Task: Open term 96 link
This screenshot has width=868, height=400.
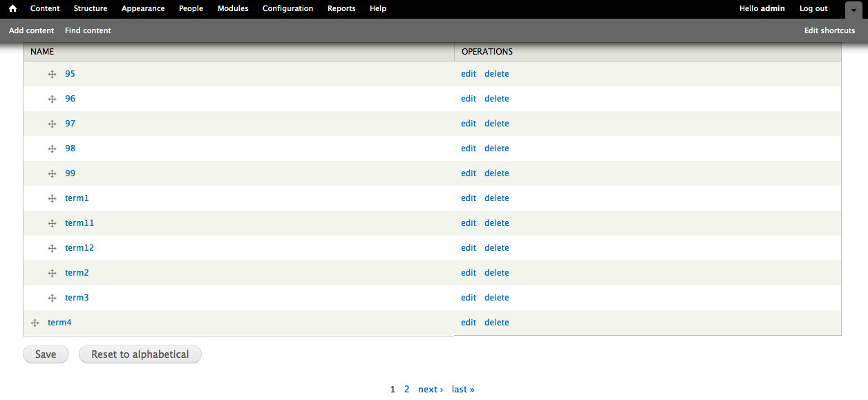Action: (x=70, y=99)
